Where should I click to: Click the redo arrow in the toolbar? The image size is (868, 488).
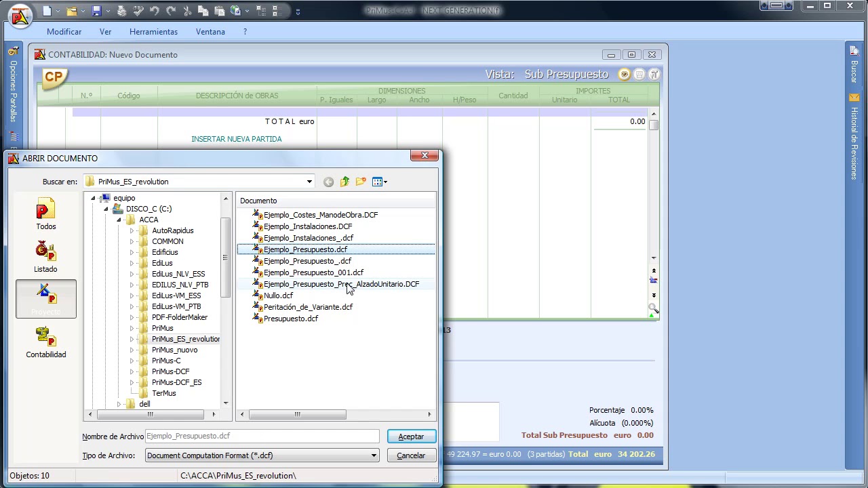pyautogui.click(x=171, y=11)
